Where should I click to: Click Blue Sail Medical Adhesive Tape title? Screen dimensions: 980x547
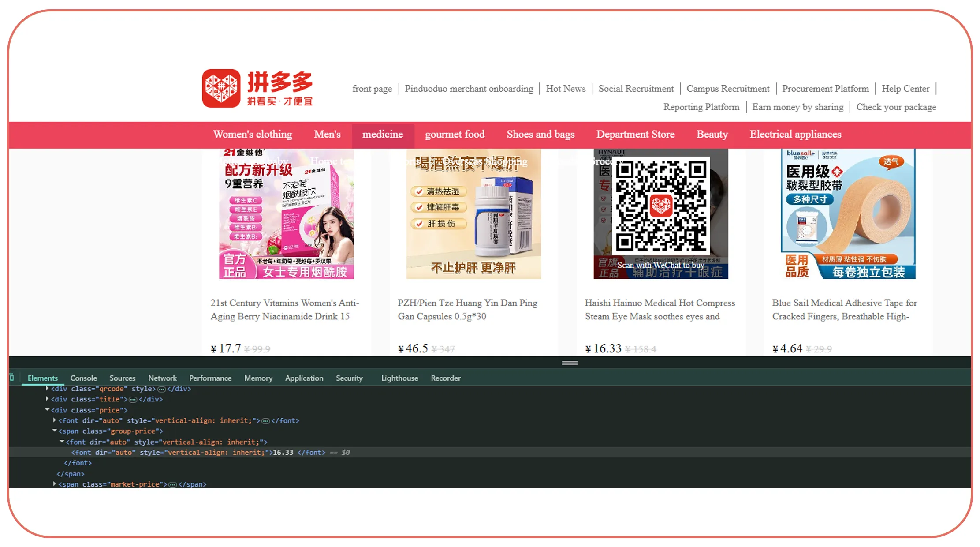point(844,310)
